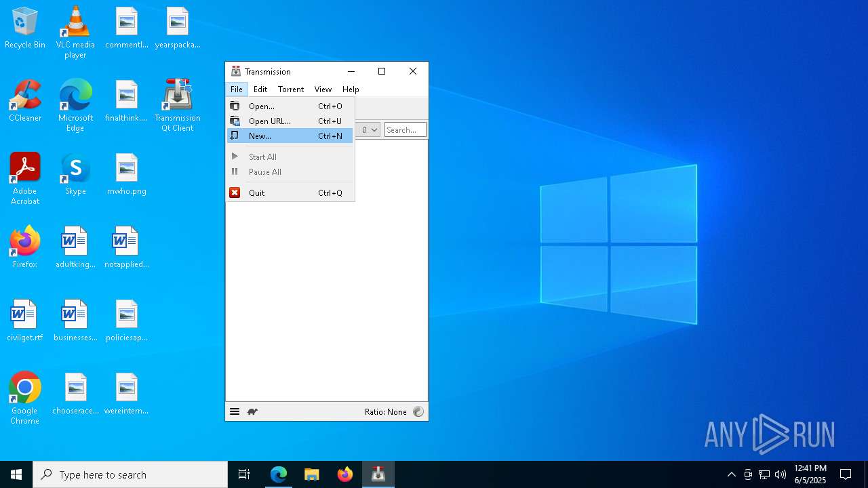
Task: Select the VLC media player shortcut
Action: pos(75,33)
